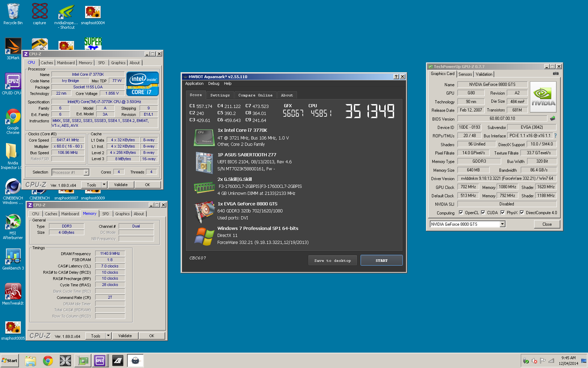This screenshot has height=368, width=588.
Task: Open Chrome from the taskbar
Action: coord(48,361)
